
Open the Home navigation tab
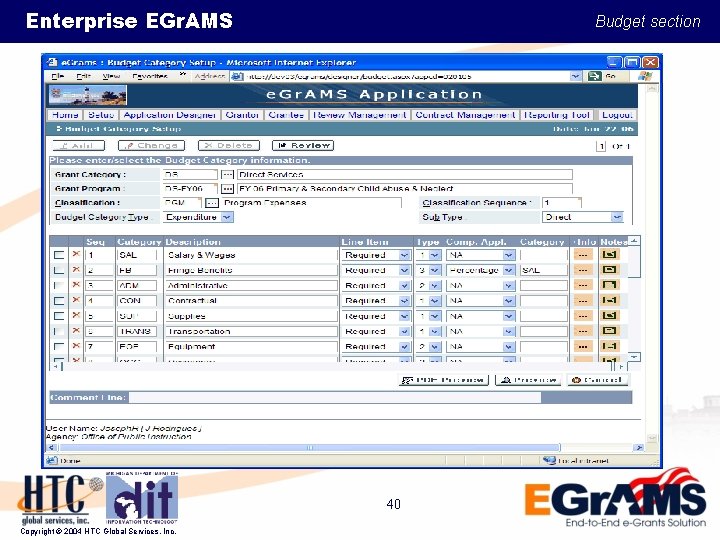(x=65, y=115)
